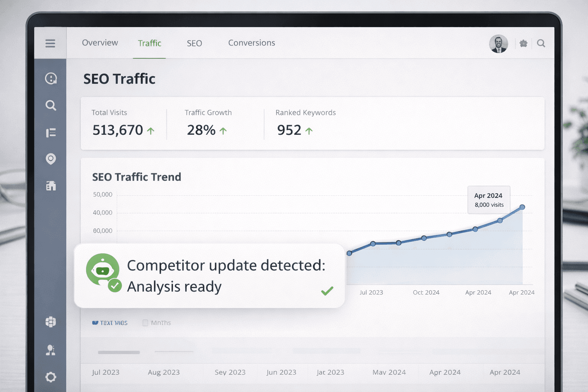Open the list report sidebar icon
This screenshot has height=392, width=588.
coord(51,133)
